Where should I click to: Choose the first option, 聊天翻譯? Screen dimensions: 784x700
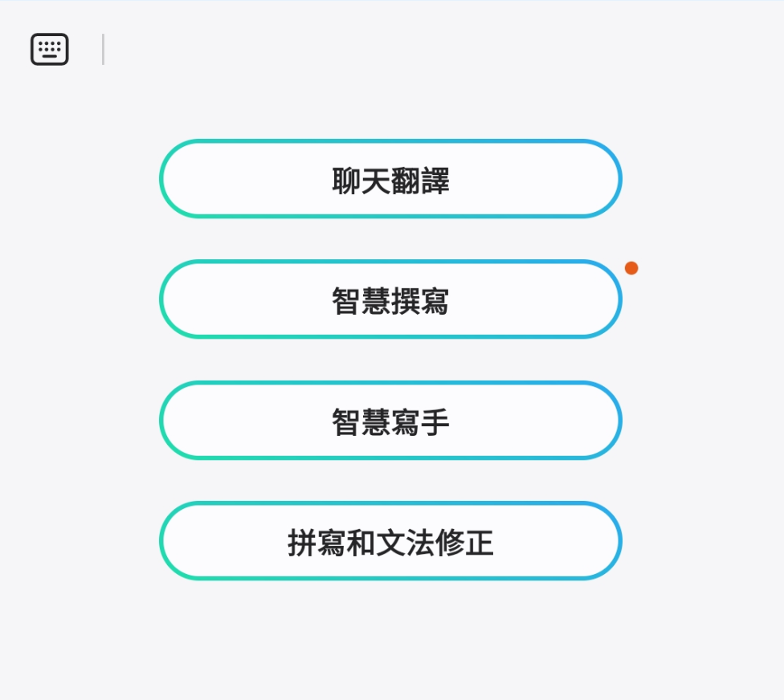click(x=390, y=179)
